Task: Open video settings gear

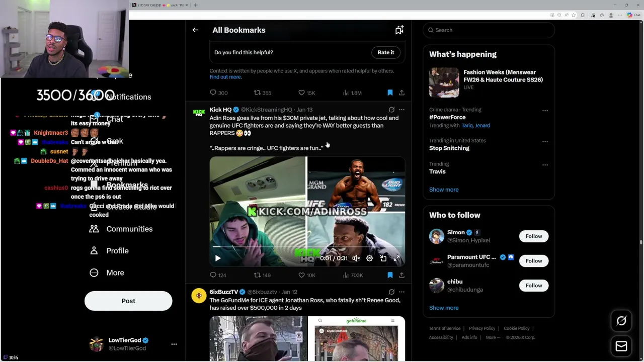Action: click(369, 258)
